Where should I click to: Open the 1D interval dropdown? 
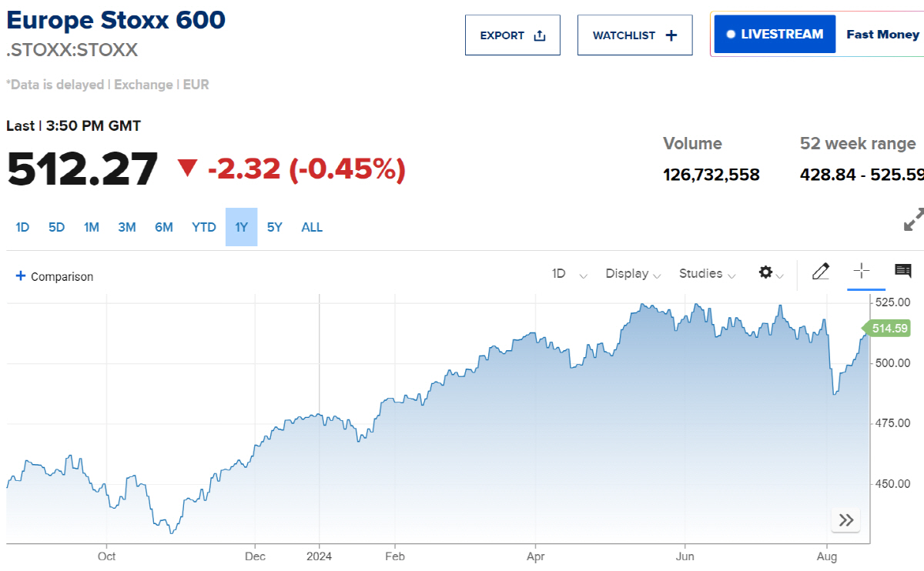click(568, 274)
